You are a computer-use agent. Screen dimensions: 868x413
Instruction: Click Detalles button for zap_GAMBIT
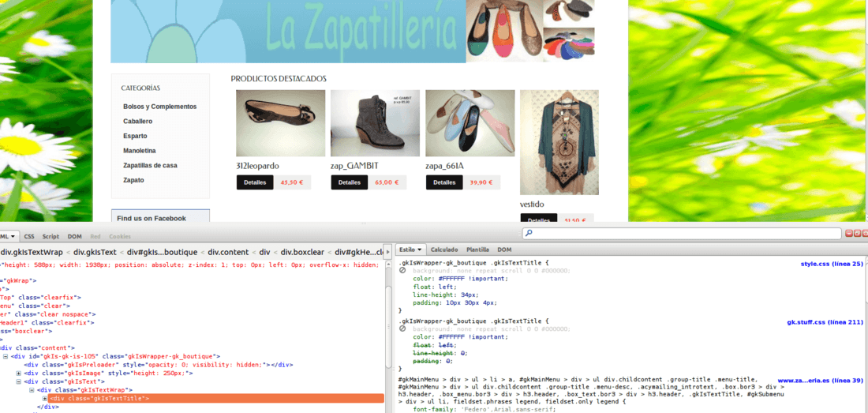pos(350,182)
